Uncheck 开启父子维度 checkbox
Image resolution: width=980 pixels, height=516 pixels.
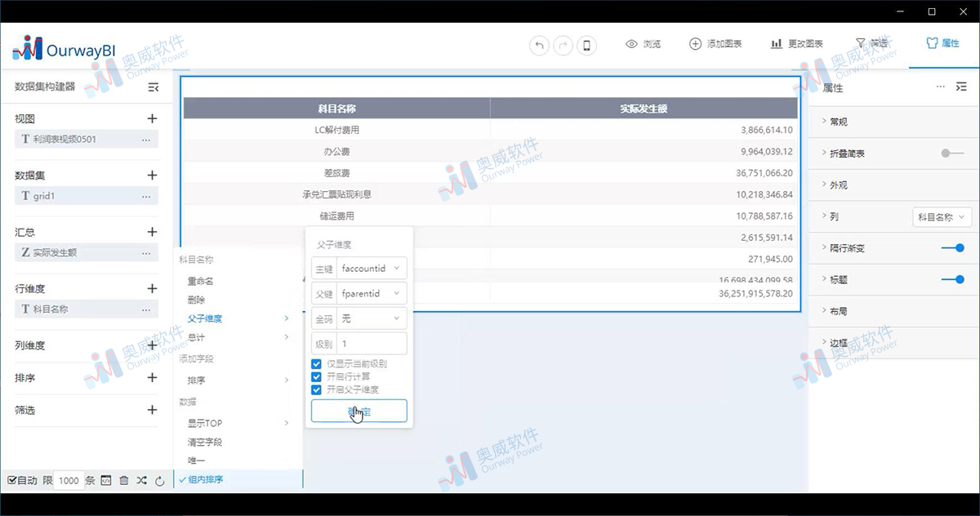tap(316, 389)
